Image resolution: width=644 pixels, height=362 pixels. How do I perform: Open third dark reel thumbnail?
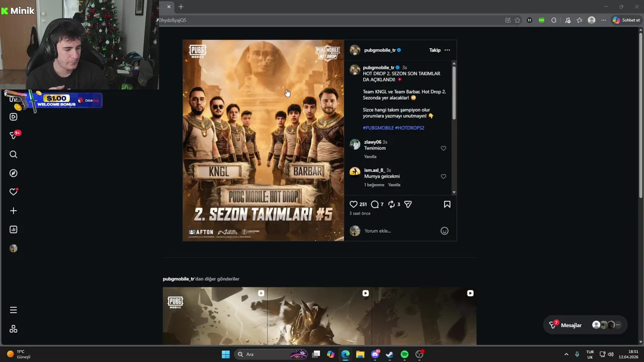pyautogui.click(x=424, y=316)
